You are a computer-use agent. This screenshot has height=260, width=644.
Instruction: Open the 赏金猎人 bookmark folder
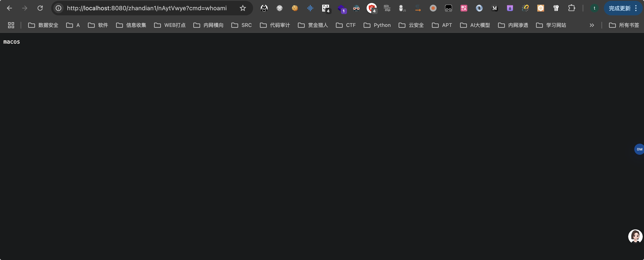(x=313, y=25)
